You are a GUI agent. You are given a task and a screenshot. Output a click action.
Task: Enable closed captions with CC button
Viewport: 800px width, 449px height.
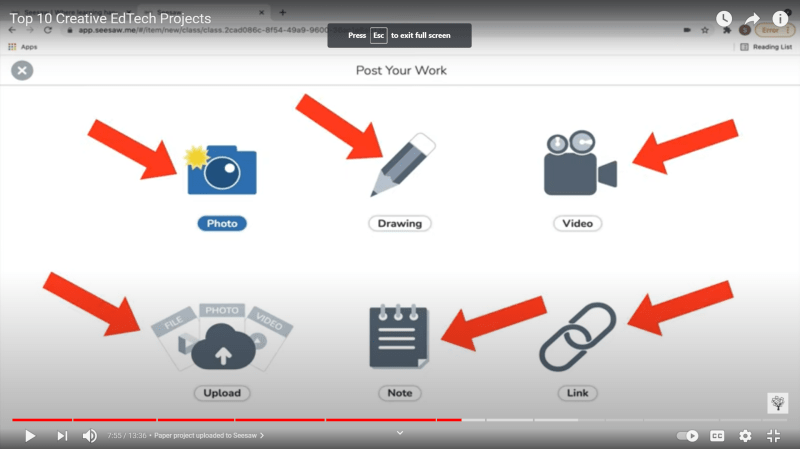click(x=717, y=436)
